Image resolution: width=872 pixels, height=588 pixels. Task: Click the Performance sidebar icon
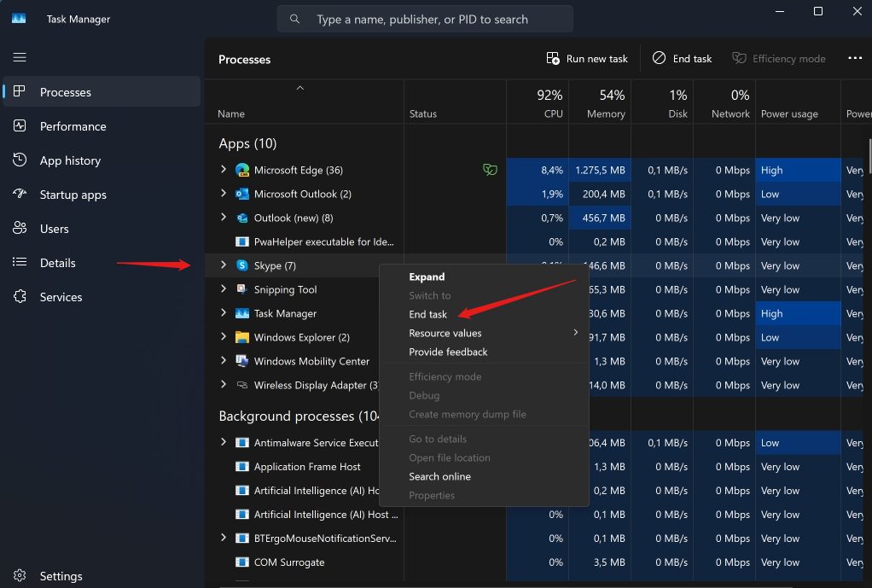20,126
